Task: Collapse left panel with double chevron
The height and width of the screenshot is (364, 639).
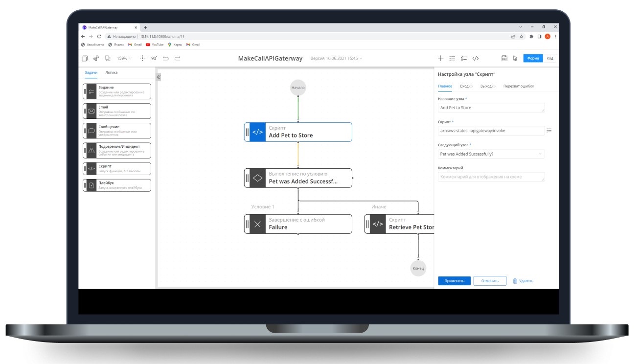Action: pyautogui.click(x=159, y=77)
